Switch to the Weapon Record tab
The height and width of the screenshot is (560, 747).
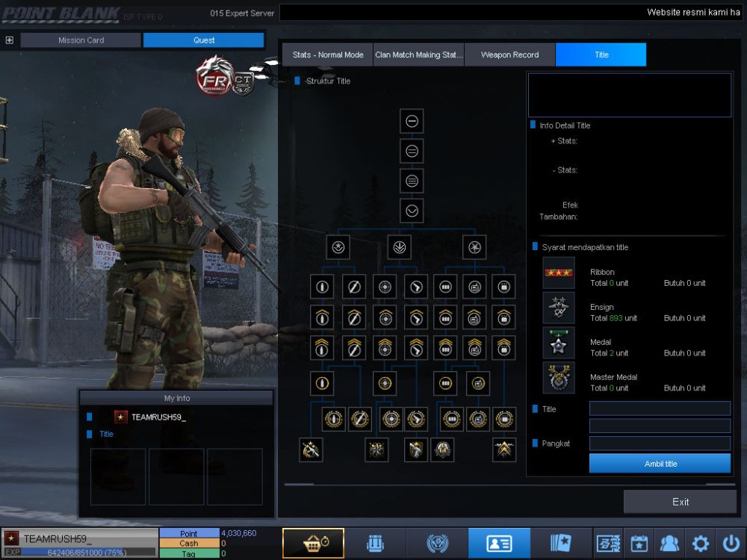click(509, 55)
